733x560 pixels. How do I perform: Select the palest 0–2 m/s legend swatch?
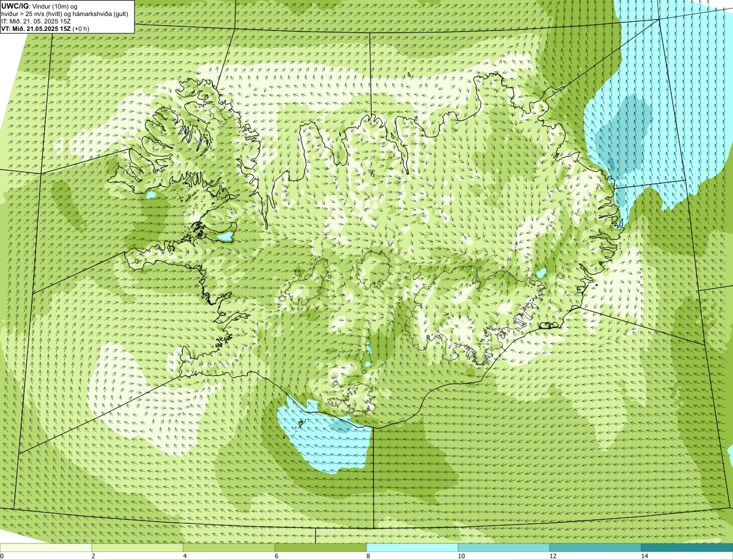coord(46,547)
